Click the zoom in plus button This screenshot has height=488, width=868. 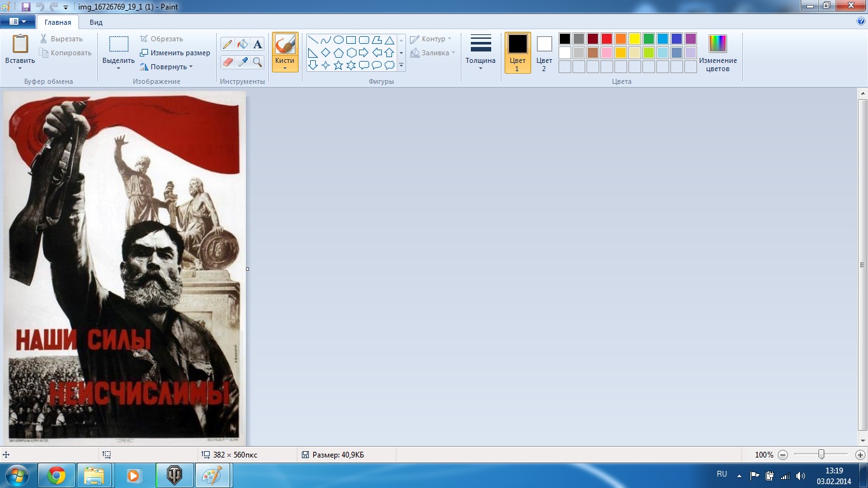tap(860, 455)
